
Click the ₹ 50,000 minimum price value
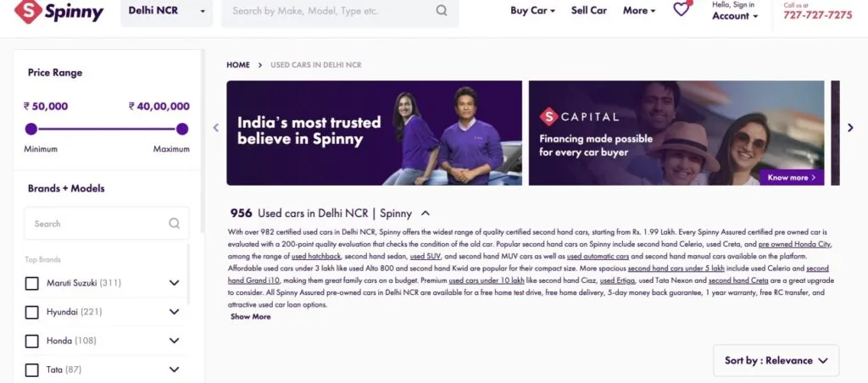coord(46,106)
